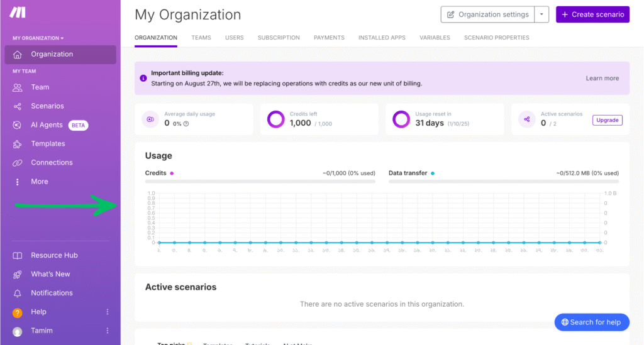This screenshot has height=345, width=644.
Task: Switch to the Teams tab
Action: pos(201,38)
